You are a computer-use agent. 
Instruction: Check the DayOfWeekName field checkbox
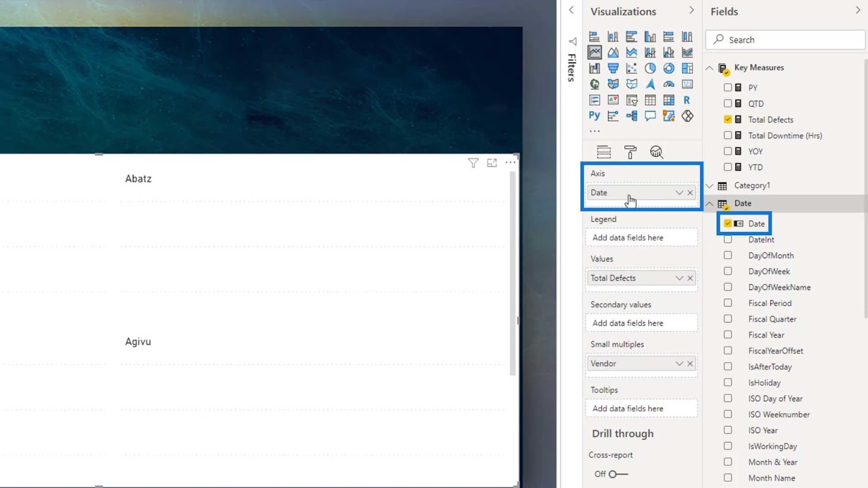tap(727, 287)
